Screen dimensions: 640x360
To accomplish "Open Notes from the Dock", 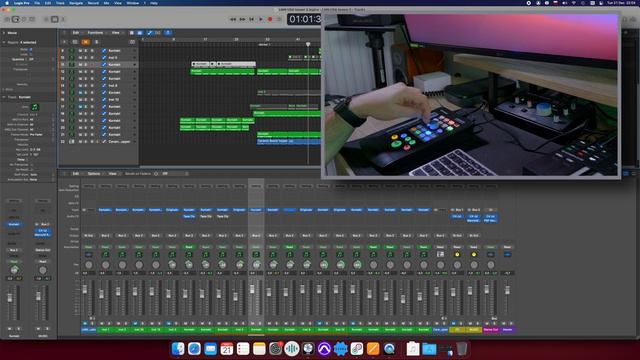I will [259, 349].
